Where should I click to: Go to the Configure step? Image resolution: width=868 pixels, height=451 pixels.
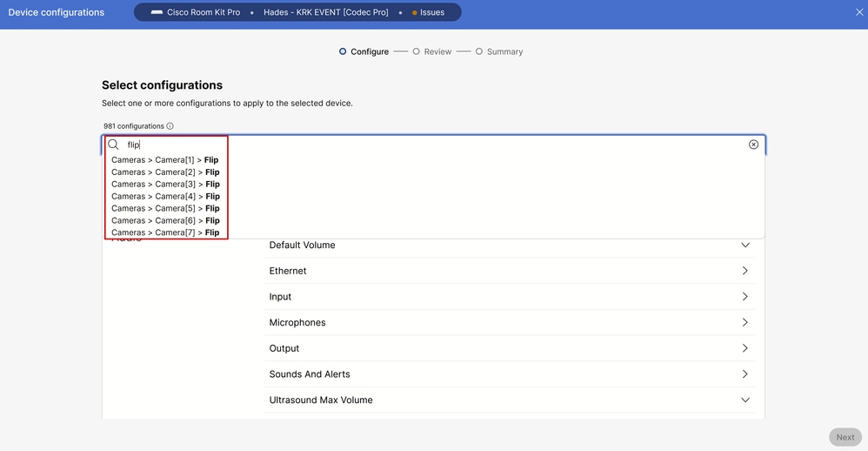(x=364, y=51)
